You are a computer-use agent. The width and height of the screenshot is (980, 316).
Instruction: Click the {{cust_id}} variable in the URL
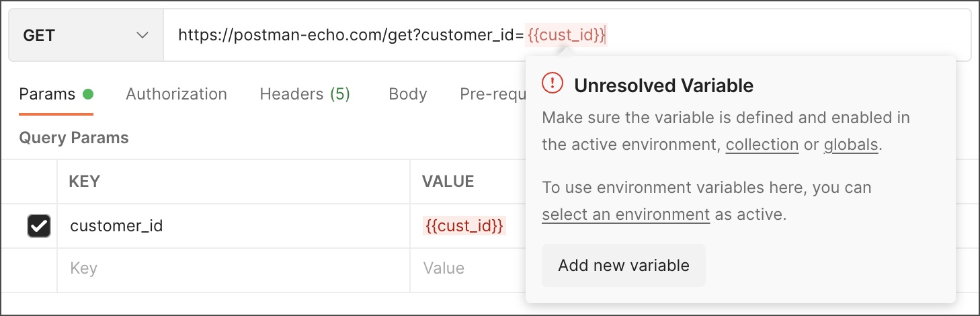pyautogui.click(x=567, y=35)
